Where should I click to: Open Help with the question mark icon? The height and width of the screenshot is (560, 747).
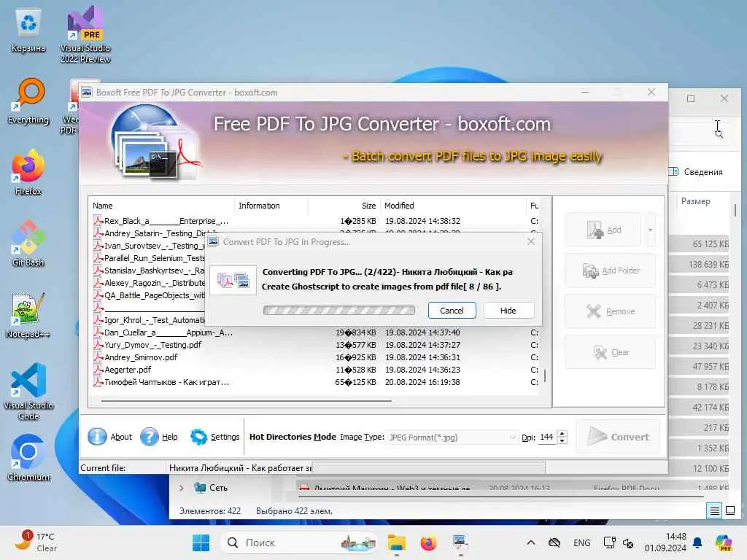[149, 437]
